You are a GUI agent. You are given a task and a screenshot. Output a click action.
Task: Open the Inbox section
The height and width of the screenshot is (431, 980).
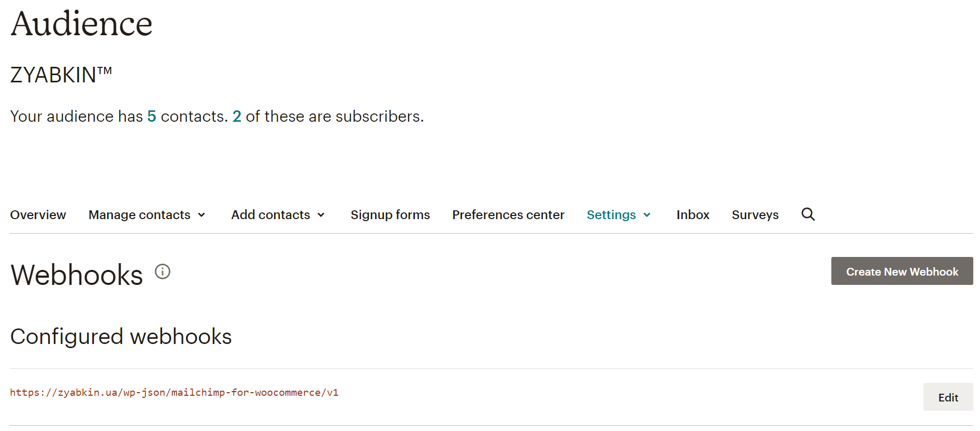click(693, 214)
